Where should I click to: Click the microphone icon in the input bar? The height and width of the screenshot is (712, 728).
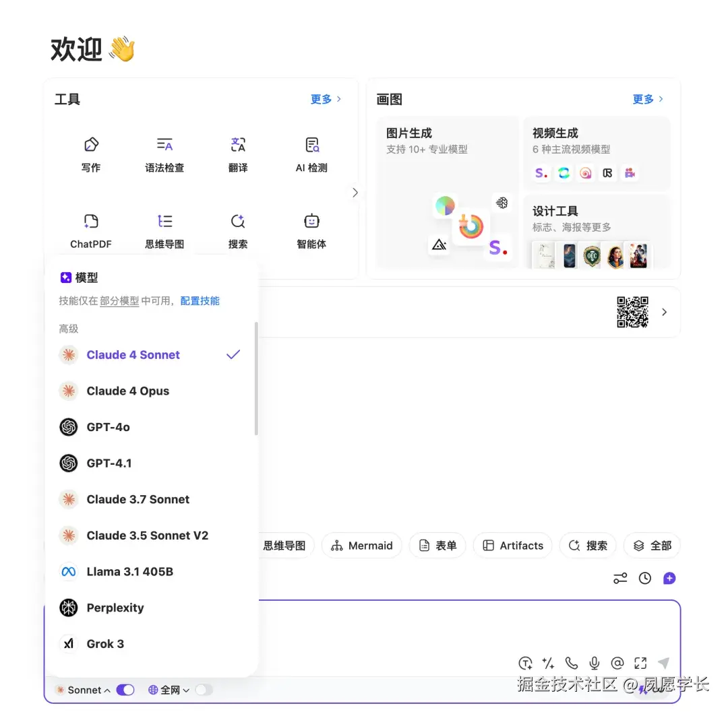595,663
